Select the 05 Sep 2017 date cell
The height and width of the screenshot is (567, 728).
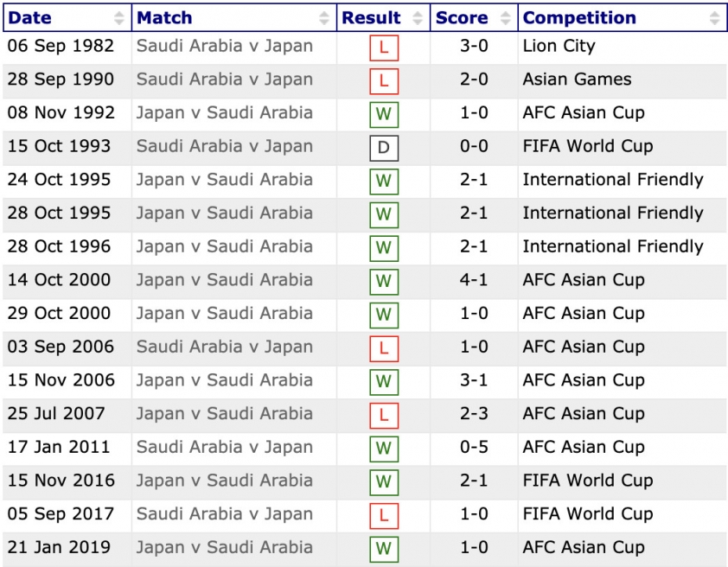67,515
